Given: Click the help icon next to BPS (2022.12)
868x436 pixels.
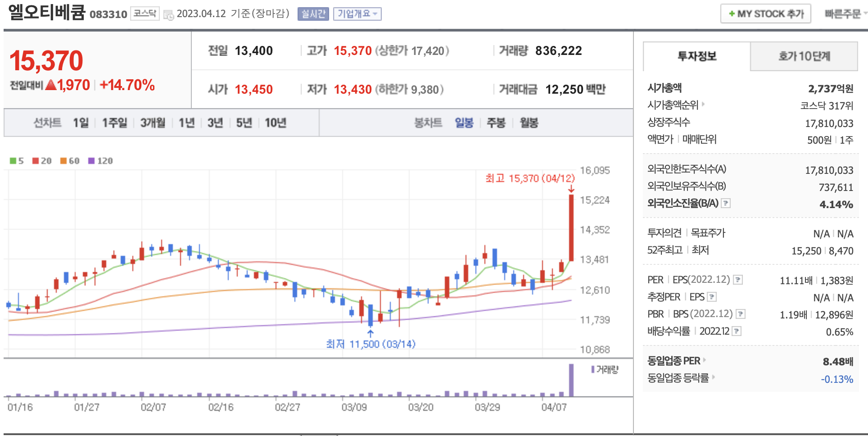Looking at the screenshot, I should pyautogui.click(x=741, y=314).
